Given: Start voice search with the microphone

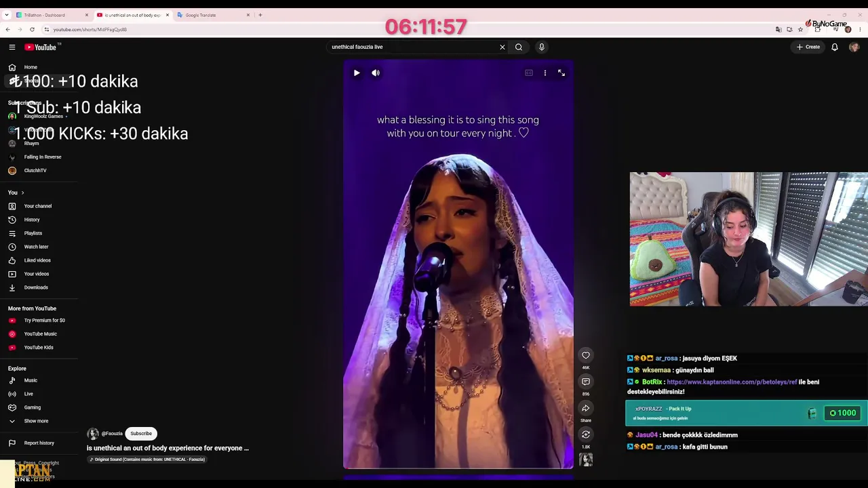Looking at the screenshot, I should click(542, 47).
